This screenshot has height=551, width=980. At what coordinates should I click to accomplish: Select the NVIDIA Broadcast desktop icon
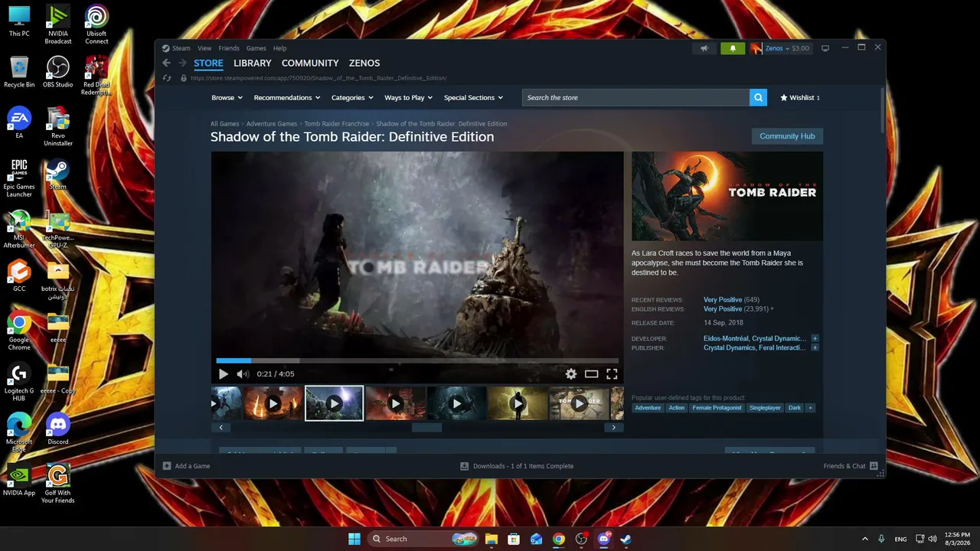coord(58,25)
